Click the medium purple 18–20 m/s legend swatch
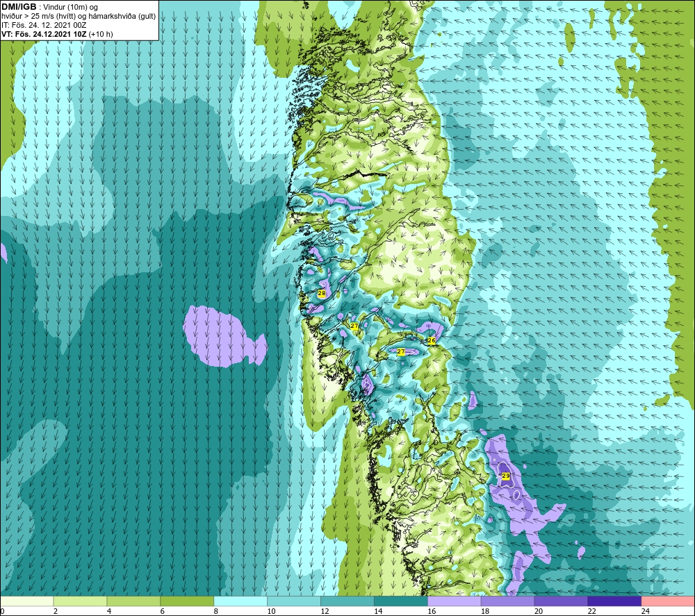The width and height of the screenshot is (695, 616). 507,601
